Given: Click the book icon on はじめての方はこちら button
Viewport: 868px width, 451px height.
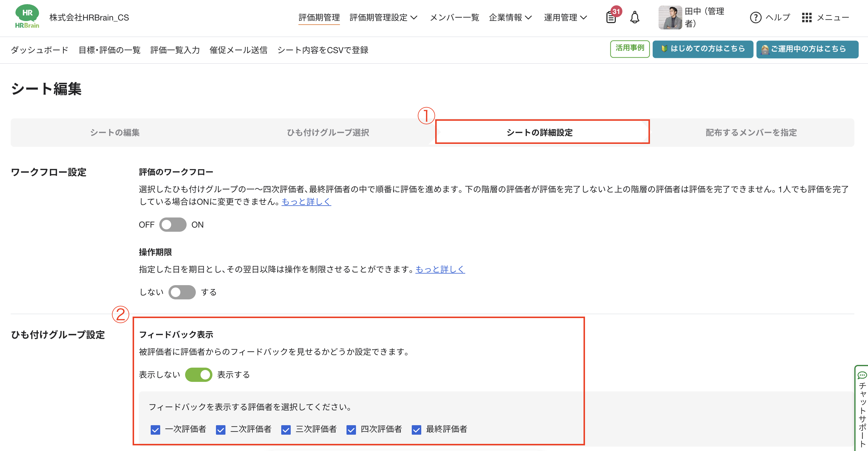Looking at the screenshot, I should 664,49.
